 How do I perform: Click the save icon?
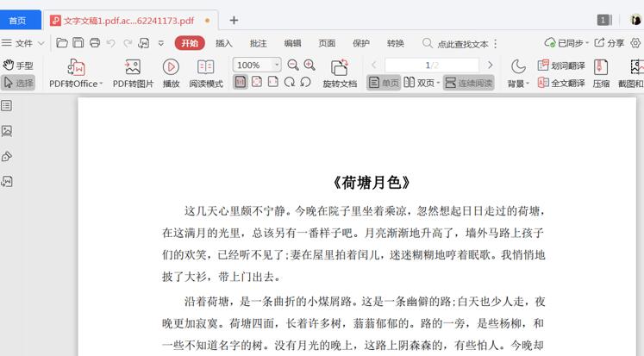click(78, 43)
